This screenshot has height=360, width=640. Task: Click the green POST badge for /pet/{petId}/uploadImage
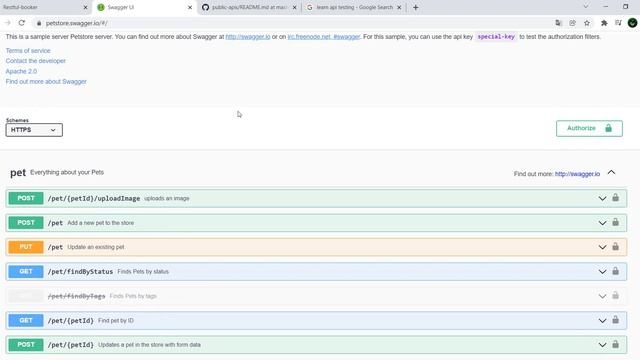click(26, 198)
